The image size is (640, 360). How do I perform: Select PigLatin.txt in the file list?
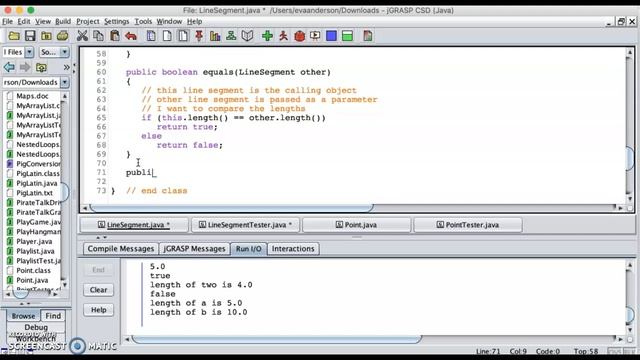tap(35, 193)
